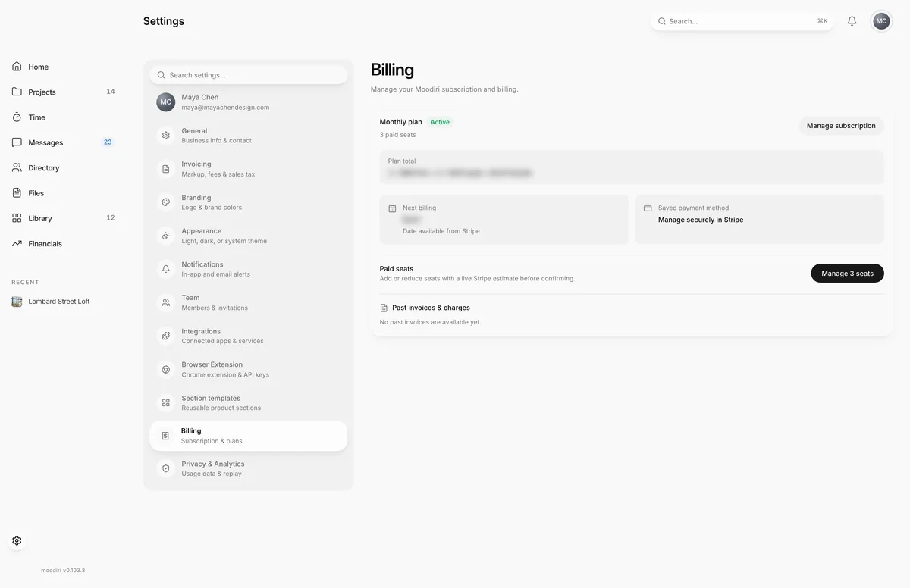910x588 pixels.
Task: Focus the top Search bar
Action: (x=742, y=21)
